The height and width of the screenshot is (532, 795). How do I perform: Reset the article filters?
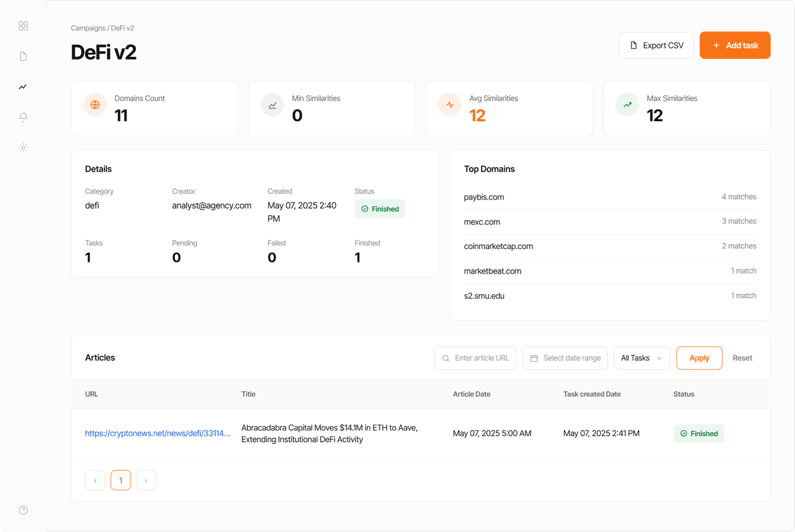tap(742, 358)
